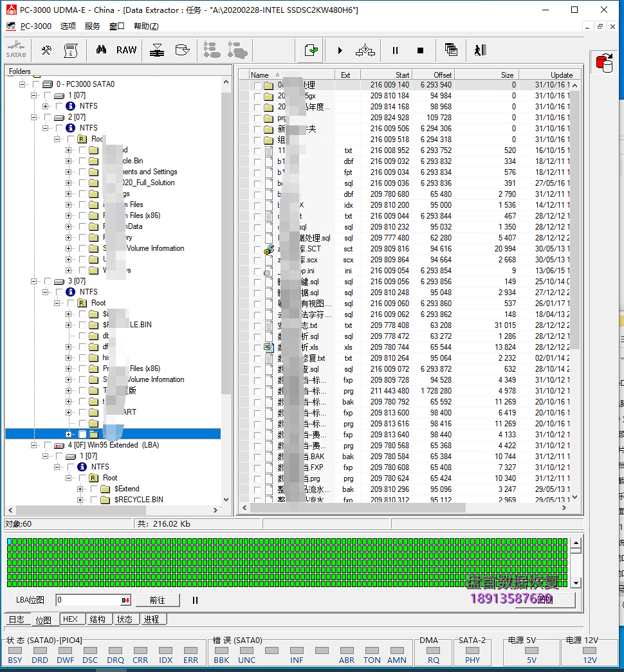Click the checkmark document toolbar icon

tap(311, 50)
